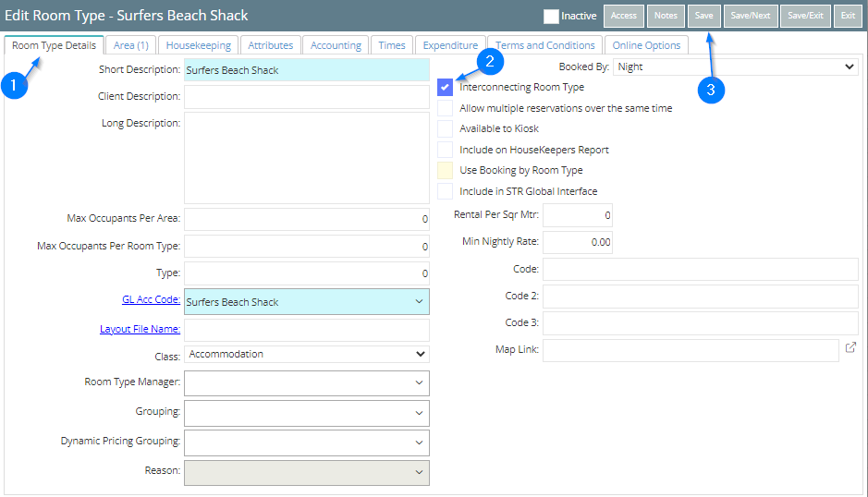Viewport: 868px width, 497px height.
Task: Enable Available to Kiosk checkbox
Action: [446, 128]
